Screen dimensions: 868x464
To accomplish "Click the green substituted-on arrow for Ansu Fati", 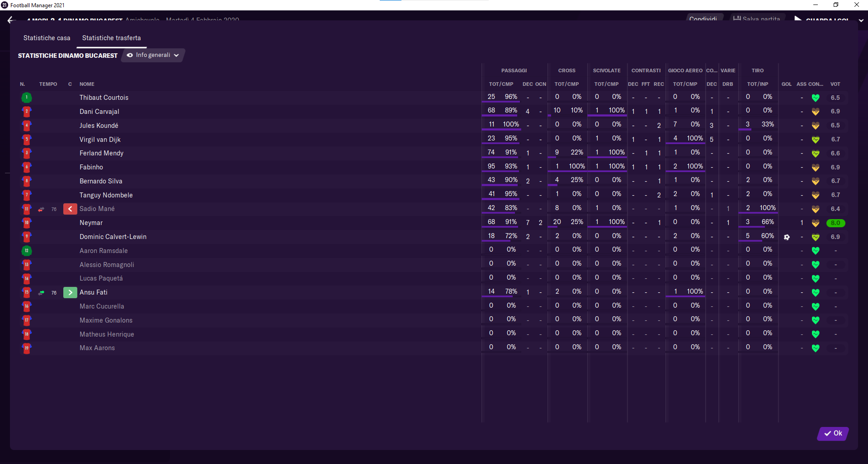I will tap(70, 293).
